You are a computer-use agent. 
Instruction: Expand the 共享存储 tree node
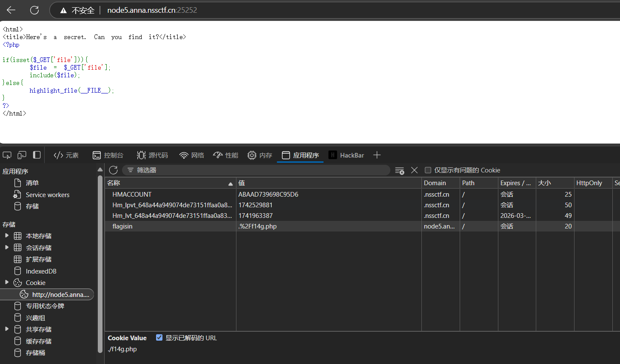point(7,329)
